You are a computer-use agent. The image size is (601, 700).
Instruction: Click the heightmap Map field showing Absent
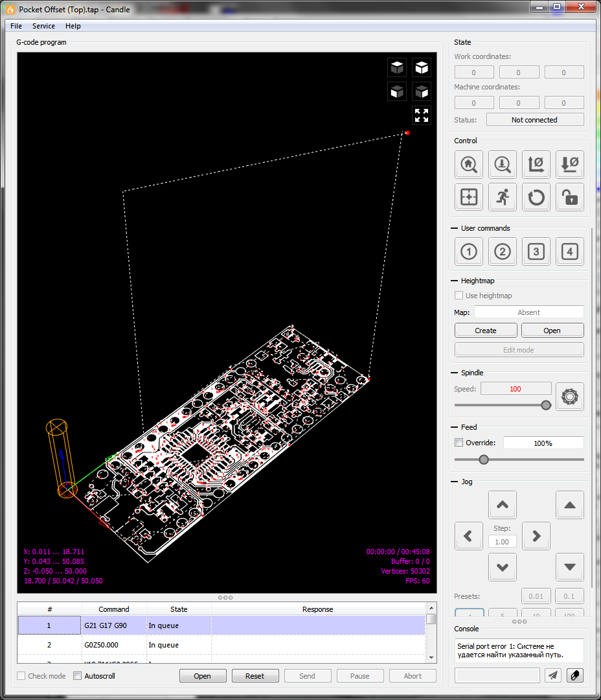click(528, 312)
